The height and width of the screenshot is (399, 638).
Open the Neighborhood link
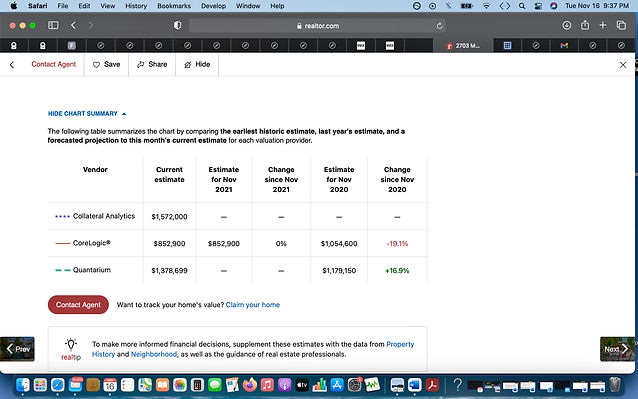point(154,354)
